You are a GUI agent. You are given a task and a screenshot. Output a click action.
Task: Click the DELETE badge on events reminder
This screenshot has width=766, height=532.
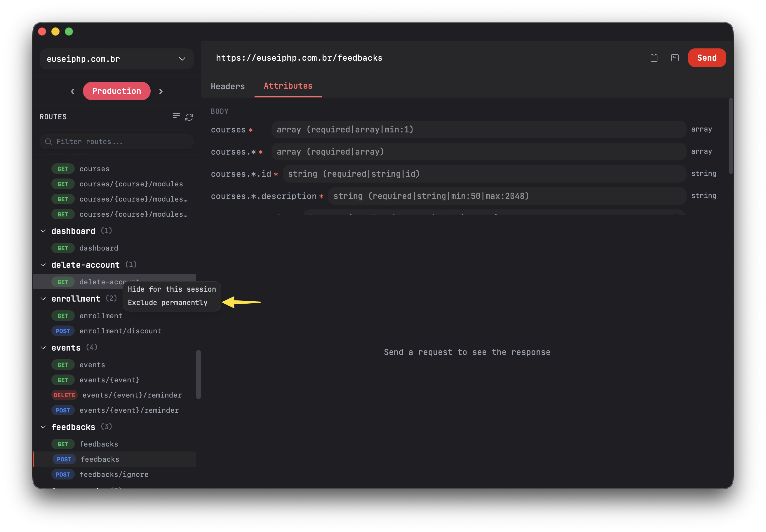tap(65, 395)
